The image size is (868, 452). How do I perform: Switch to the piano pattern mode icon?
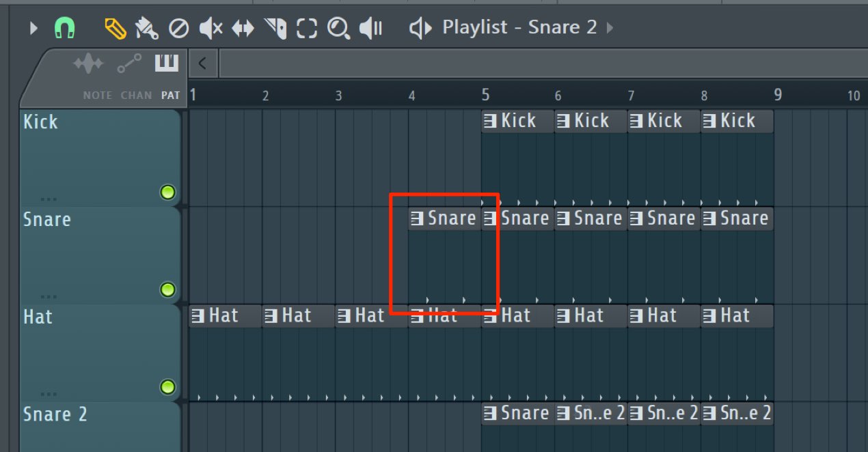pos(167,63)
